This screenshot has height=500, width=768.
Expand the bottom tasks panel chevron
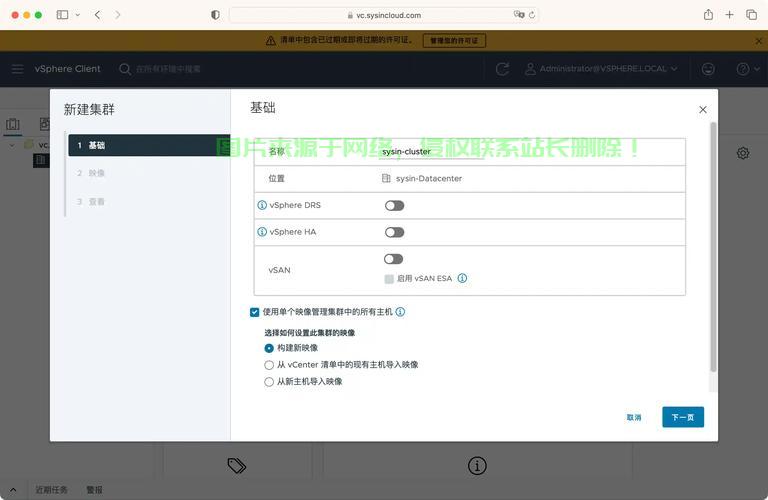tap(13, 490)
